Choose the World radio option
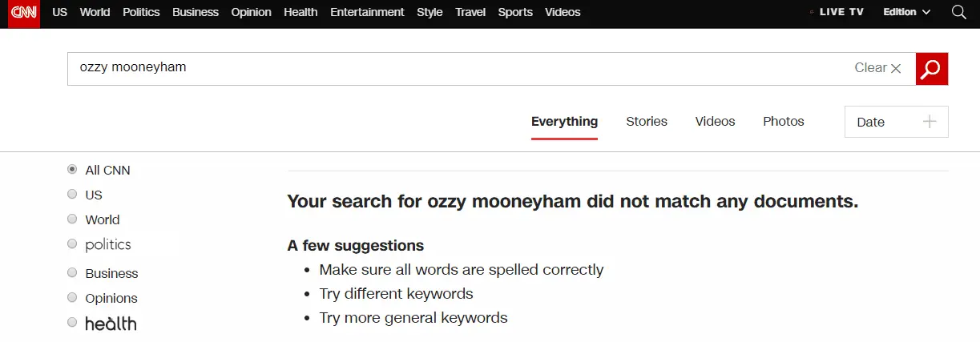Viewport: 980px width, 342px height. pyautogui.click(x=73, y=219)
